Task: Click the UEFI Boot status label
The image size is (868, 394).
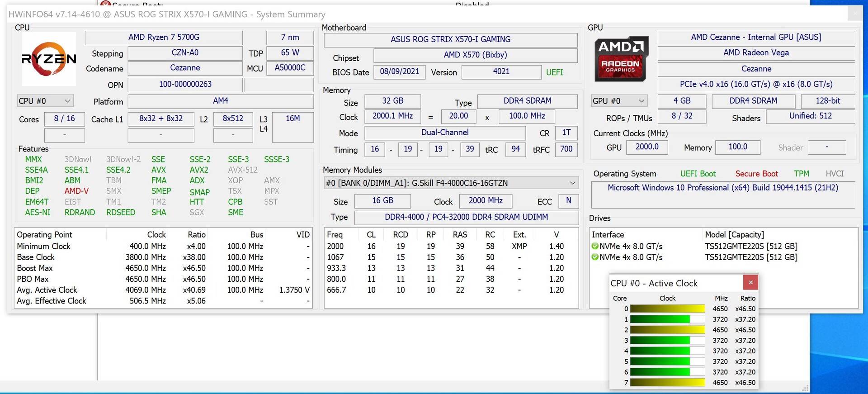Action: click(698, 174)
